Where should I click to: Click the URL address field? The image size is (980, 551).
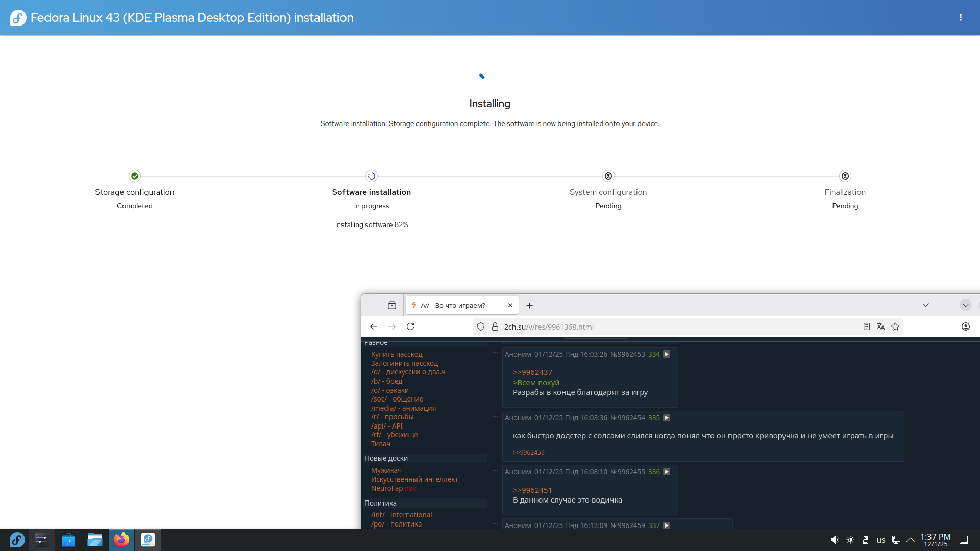pyautogui.click(x=664, y=327)
